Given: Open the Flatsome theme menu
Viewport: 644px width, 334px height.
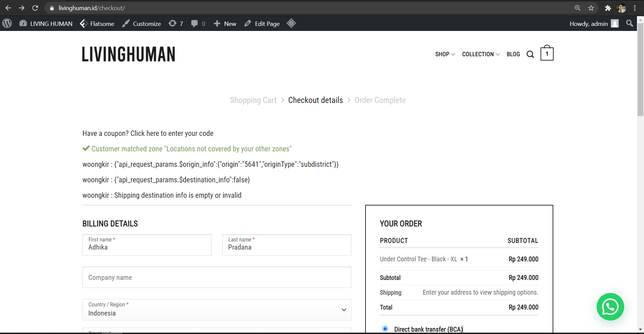Looking at the screenshot, I should point(97,24).
